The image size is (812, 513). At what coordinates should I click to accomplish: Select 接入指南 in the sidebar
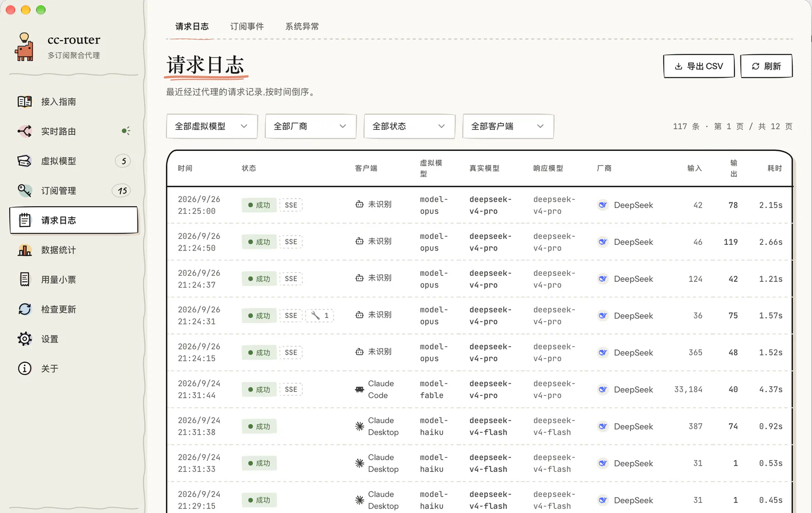(74, 102)
